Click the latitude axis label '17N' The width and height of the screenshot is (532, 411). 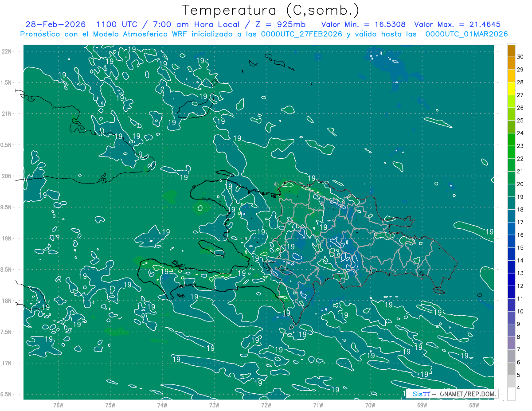pos(7,363)
